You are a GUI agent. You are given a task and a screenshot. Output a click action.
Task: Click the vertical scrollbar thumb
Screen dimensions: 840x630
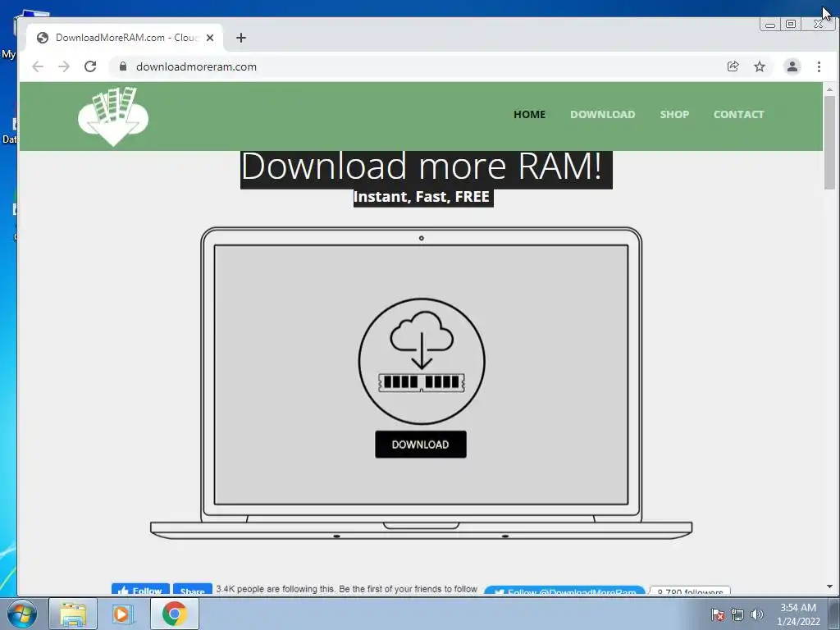tap(829, 143)
